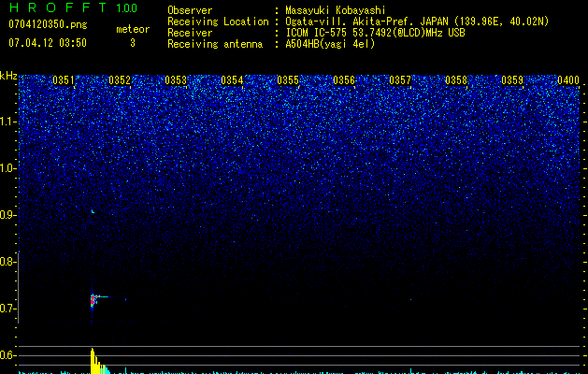This screenshot has width=588, height=374.
Task: Click the meteor count value 3
Action: [x=133, y=43]
